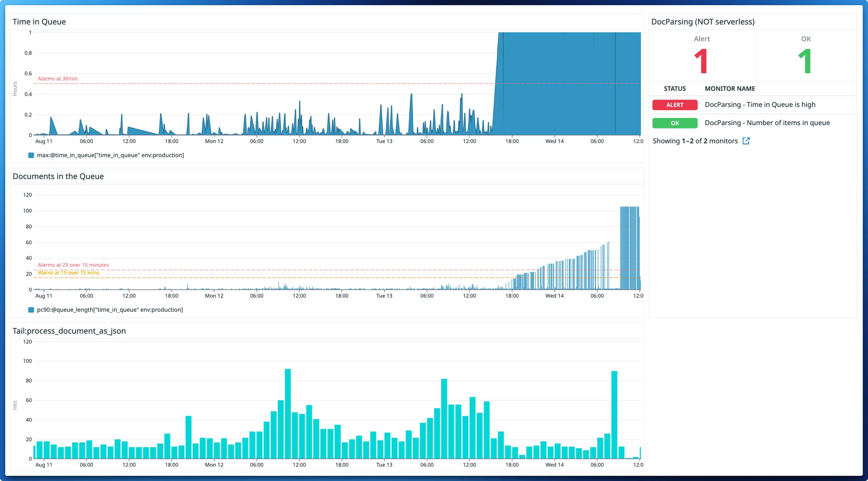Toggle max:@time_in_queue legend color swatch
Screen dimensions: 868x481
tap(31, 155)
